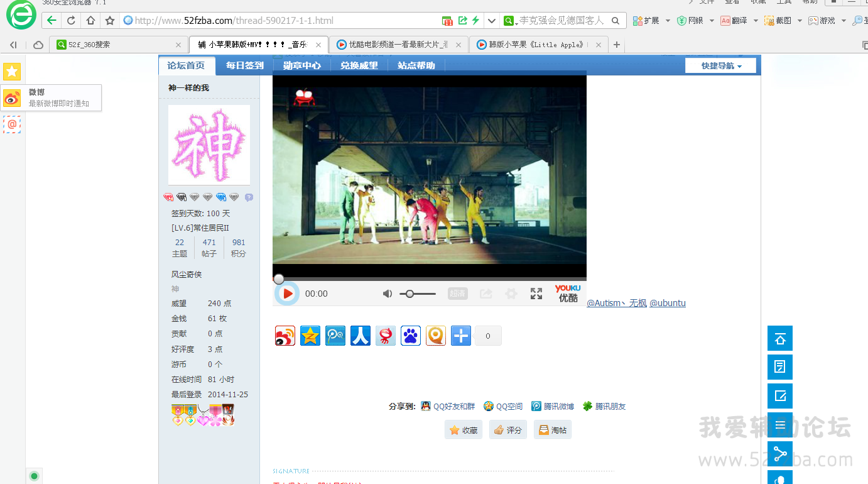
Task: Click the green share icon in address bar
Action: pyautogui.click(x=463, y=21)
